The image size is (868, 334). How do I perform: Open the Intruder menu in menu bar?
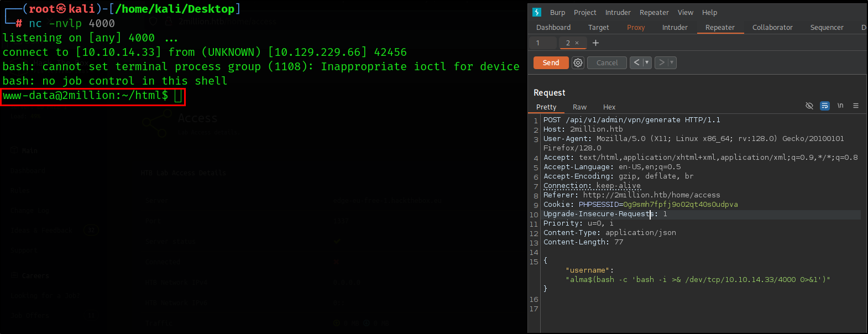point(618,12)
